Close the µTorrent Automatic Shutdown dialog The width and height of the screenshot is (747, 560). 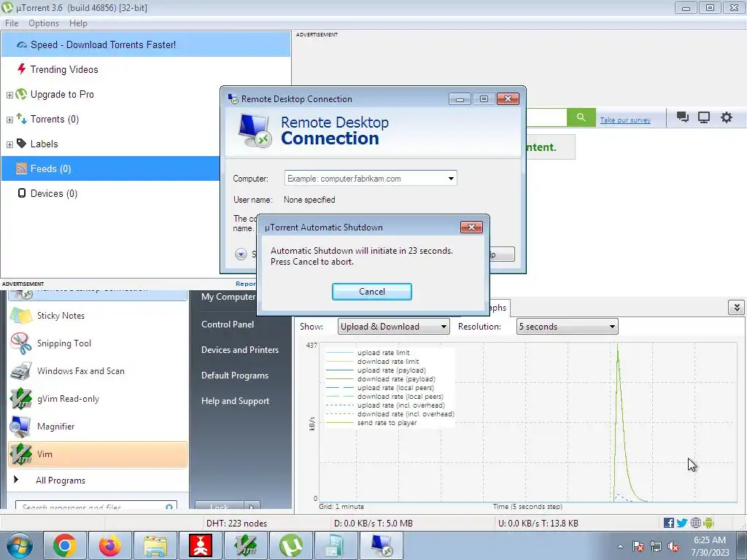click(x=471, y=227)
